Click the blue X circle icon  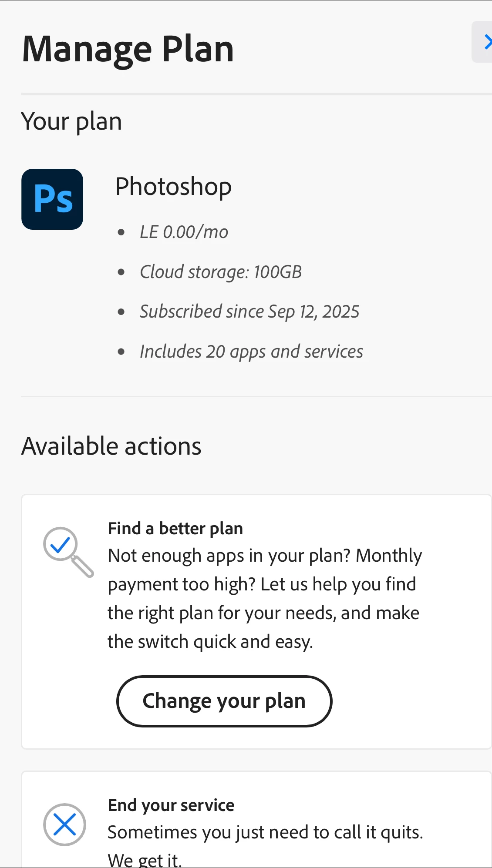[64, 824]
